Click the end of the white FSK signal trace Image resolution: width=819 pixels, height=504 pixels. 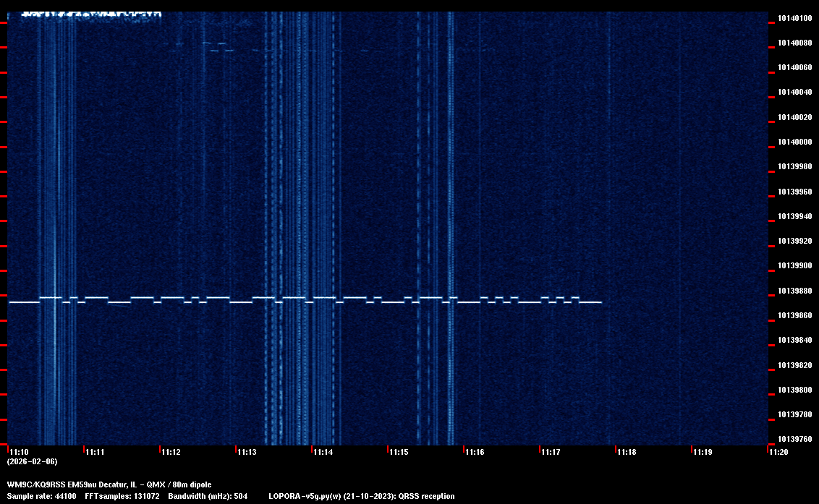600,302
